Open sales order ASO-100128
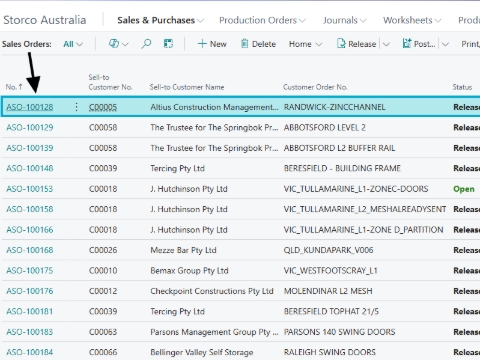480x360 pixels. (30, 107)
